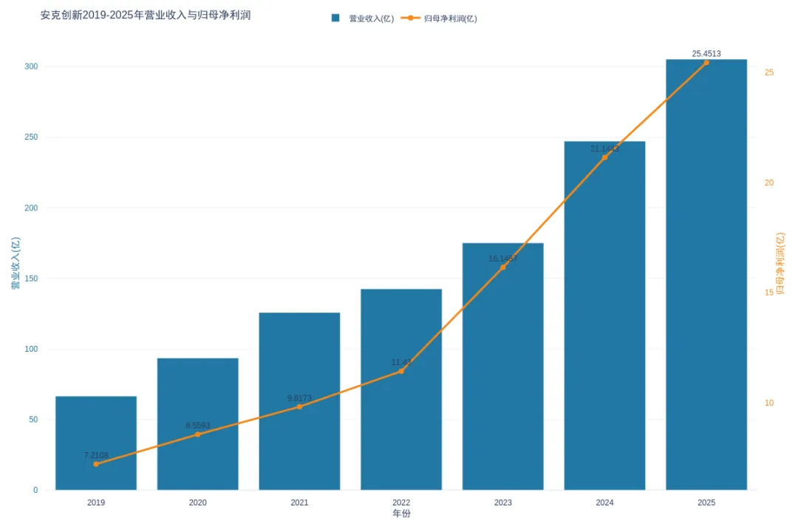Click the 2021 net profit point 9.8173
798x532 pixels.
(299, 407)
